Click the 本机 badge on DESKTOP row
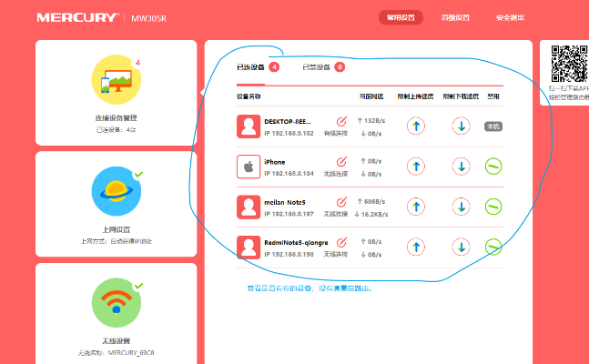 [493, 126]
